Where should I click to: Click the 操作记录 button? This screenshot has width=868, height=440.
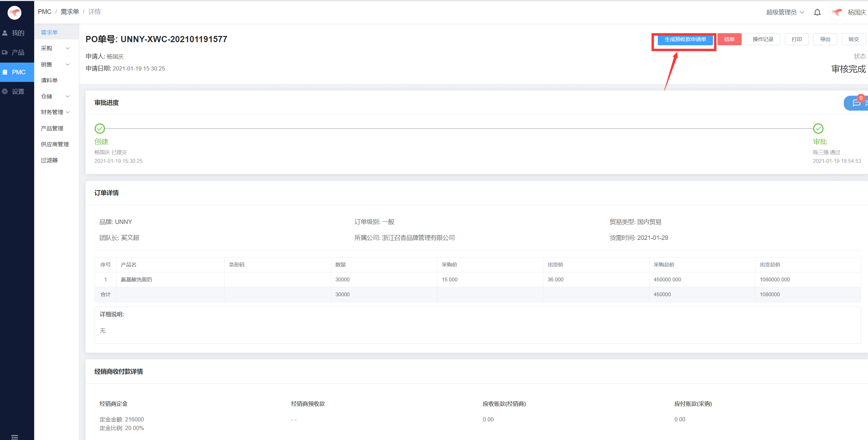pos(763,39)
